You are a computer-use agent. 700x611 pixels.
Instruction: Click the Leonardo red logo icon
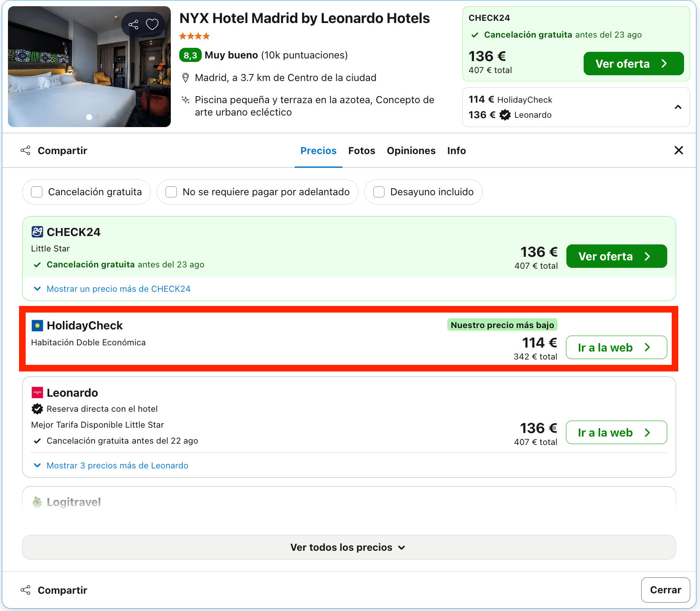click(37, 393)
